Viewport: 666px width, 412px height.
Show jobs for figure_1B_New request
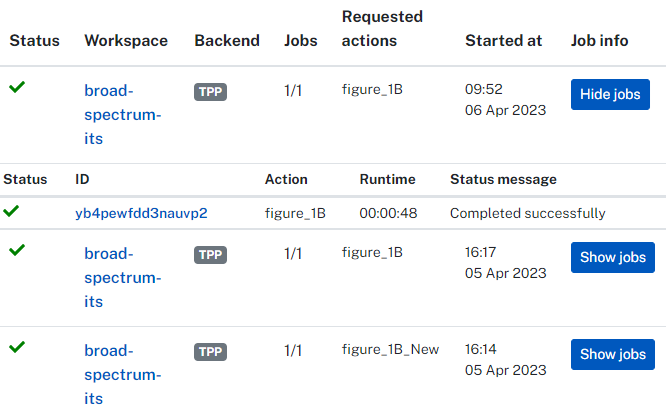coord(612,354)
